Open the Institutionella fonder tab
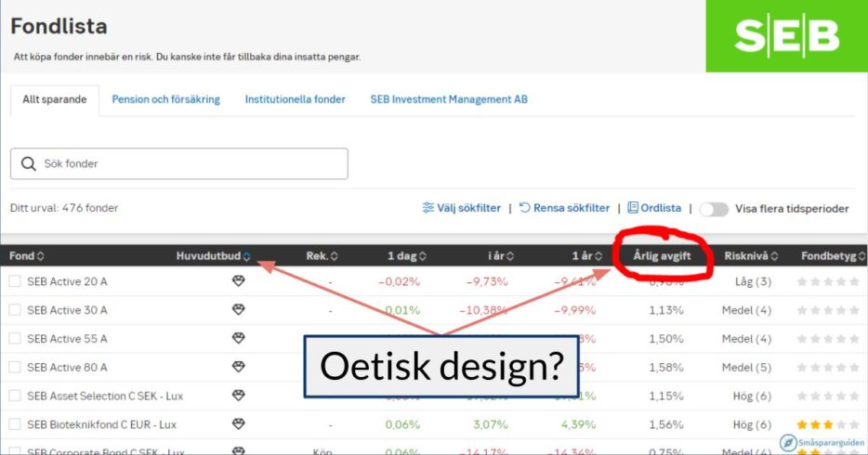Viewport: 868px width, 455px height. tap(295, 99)
